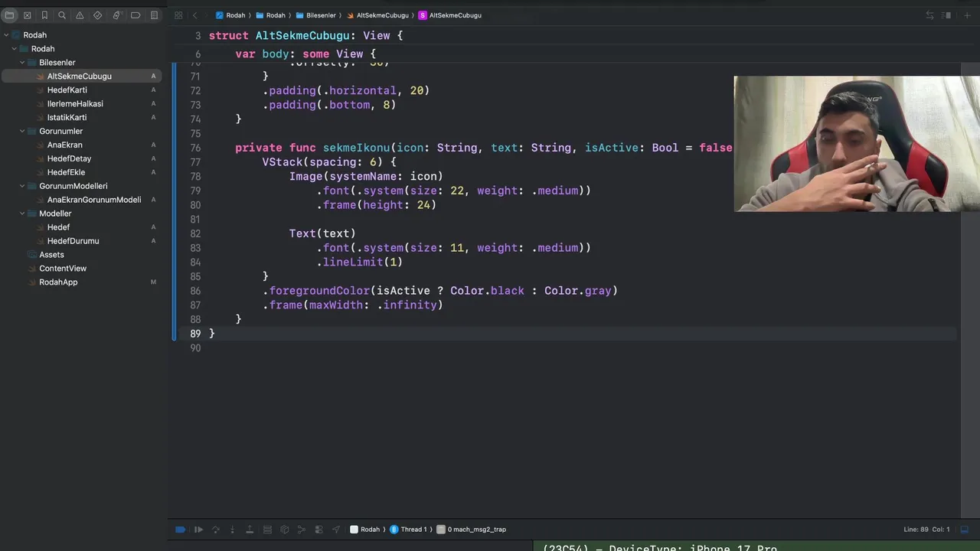
Task: Toggle breakpoints activation in debug bar
Action: pyautogui.click(x=180, y=530)
